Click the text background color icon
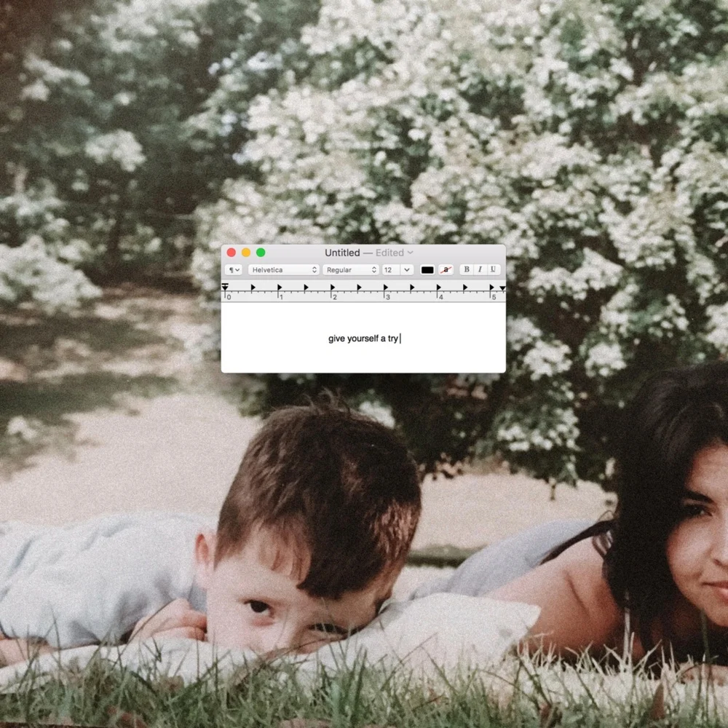 point(446,269)
